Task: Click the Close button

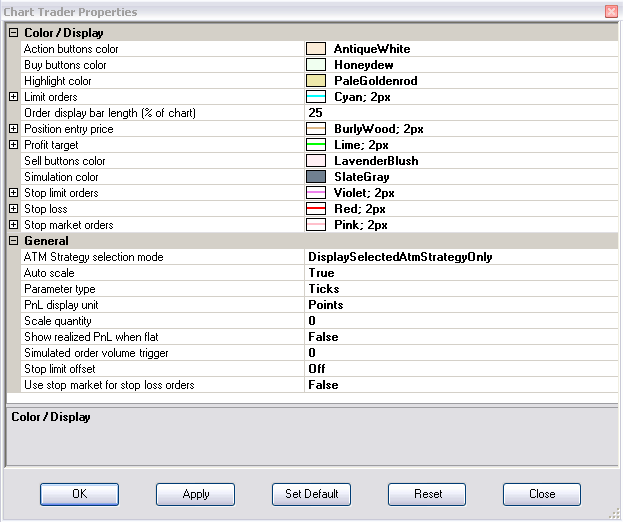Action: tap(542, 494)
